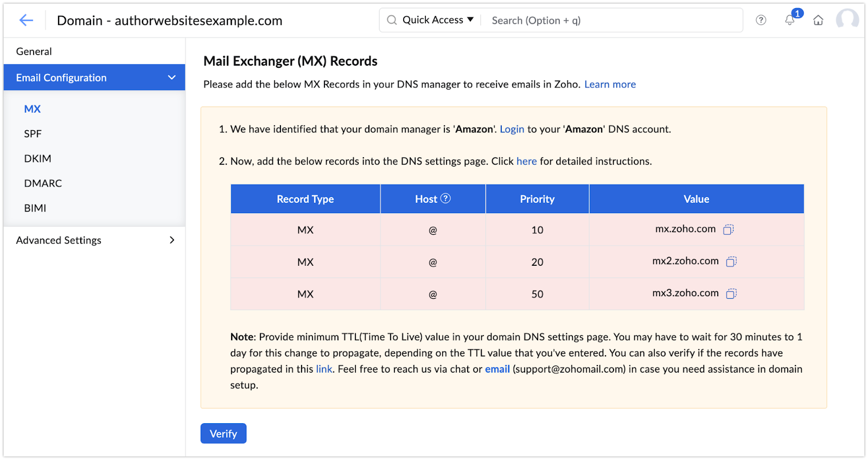Follow the Login link to Amazon
Image resolution: width=868 pixels, height=460 pixels.
[512, 129]
